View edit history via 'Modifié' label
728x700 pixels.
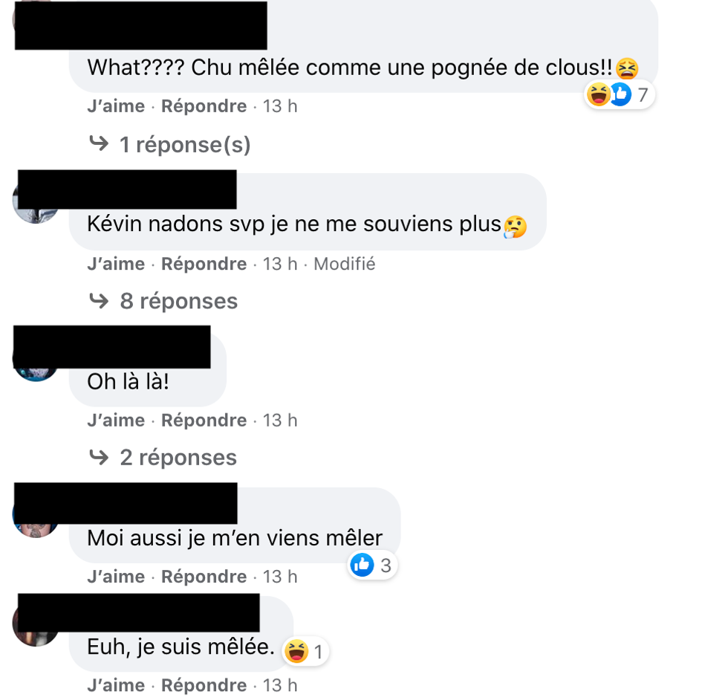[x=345, y=264]
